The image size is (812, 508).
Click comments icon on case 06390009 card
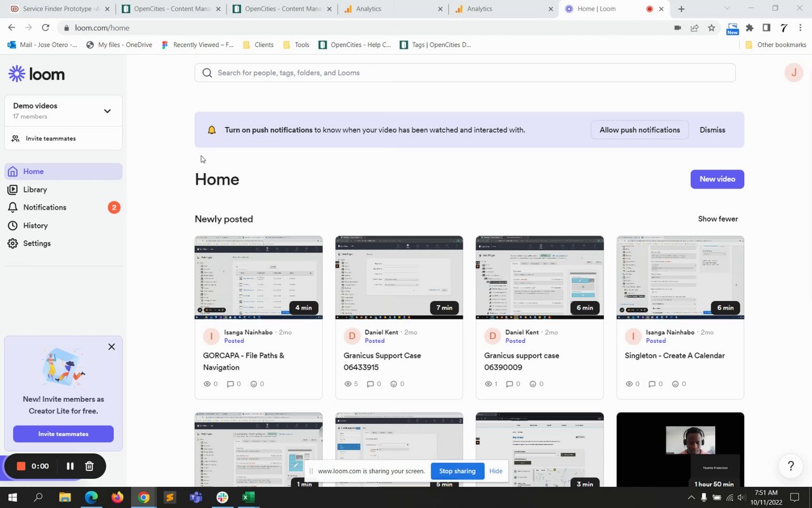click(x=511, y=384)
